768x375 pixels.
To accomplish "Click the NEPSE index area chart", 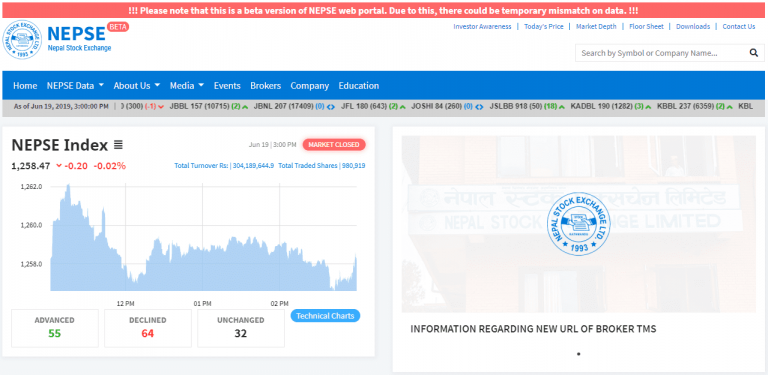I will [203, 237].
